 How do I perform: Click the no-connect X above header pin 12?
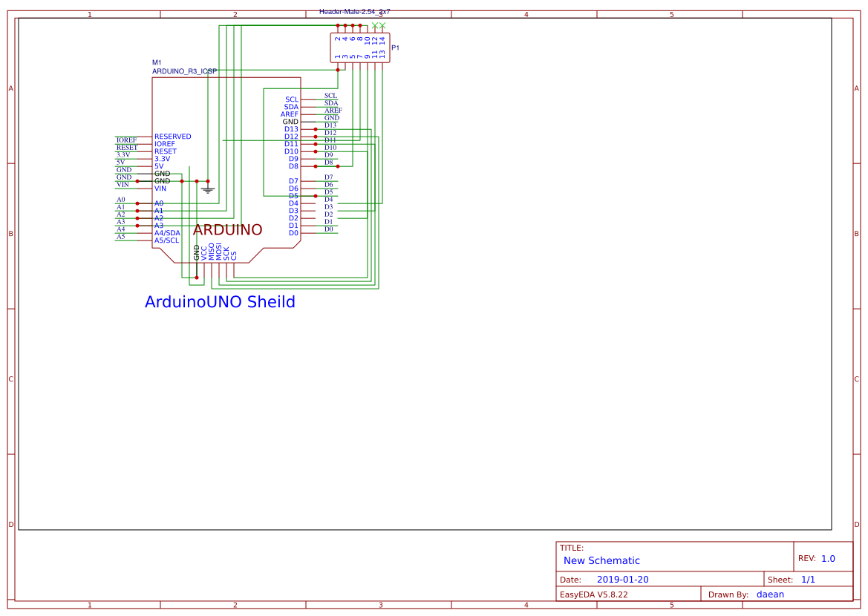coord(375,25)
